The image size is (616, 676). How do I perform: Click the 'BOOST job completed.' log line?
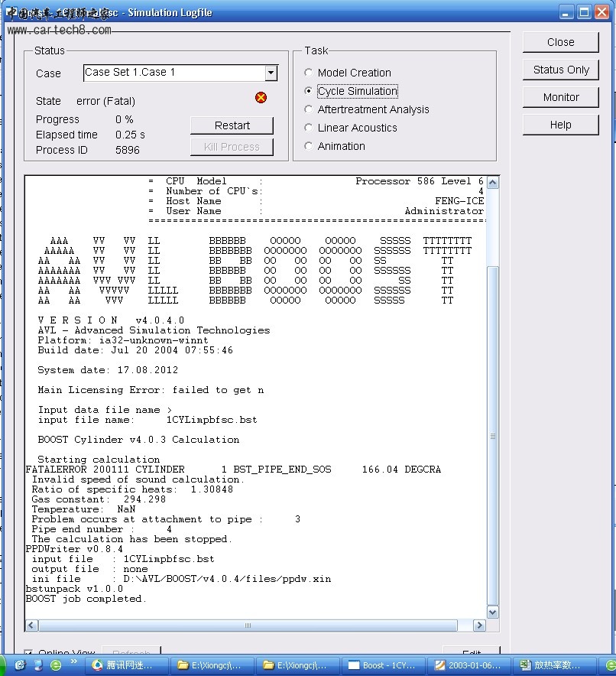pos(86,599)
